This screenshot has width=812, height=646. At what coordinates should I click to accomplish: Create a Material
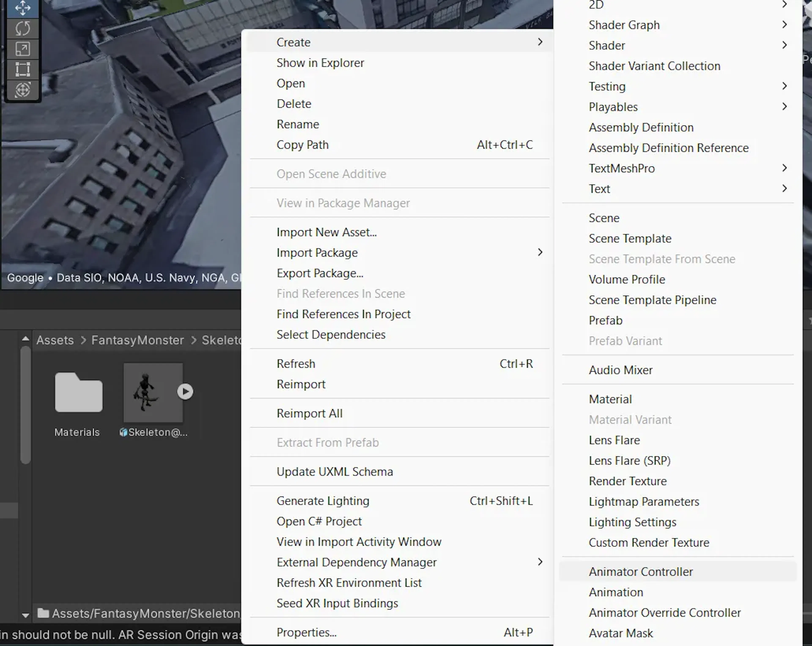coord(678,399)
